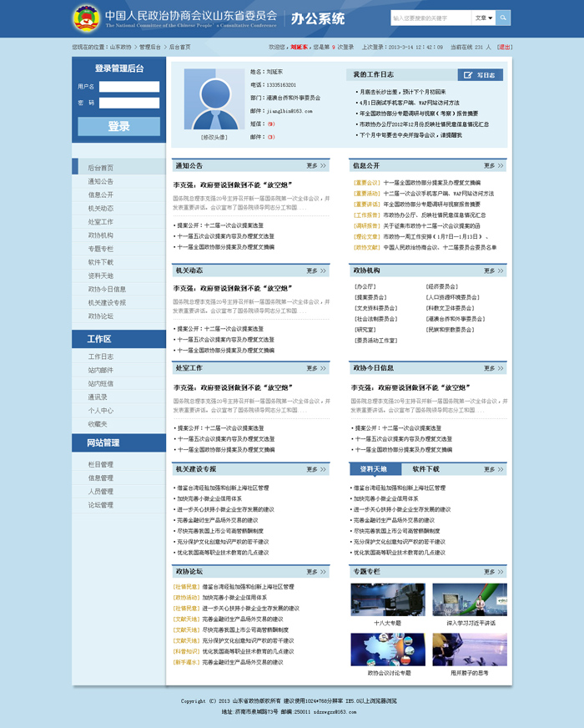
Task: Click the user avatar picture
Action: (x=214, y=99)
